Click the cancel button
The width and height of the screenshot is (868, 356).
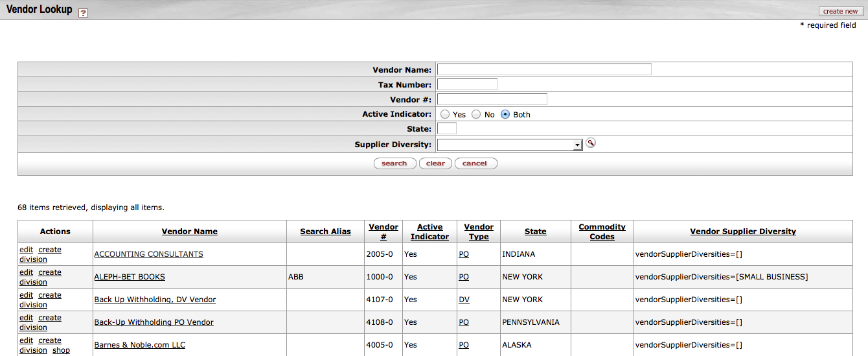tap(475, 163)
